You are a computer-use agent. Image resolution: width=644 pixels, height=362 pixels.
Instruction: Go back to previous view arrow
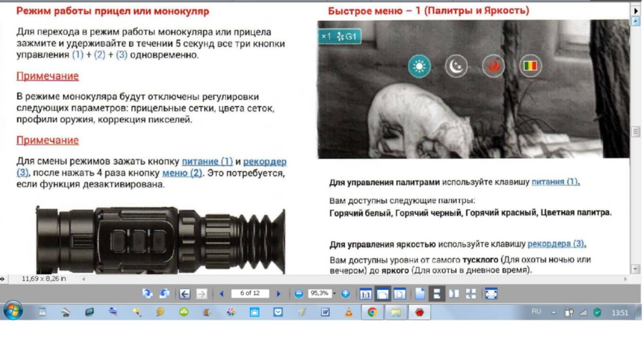184,294
